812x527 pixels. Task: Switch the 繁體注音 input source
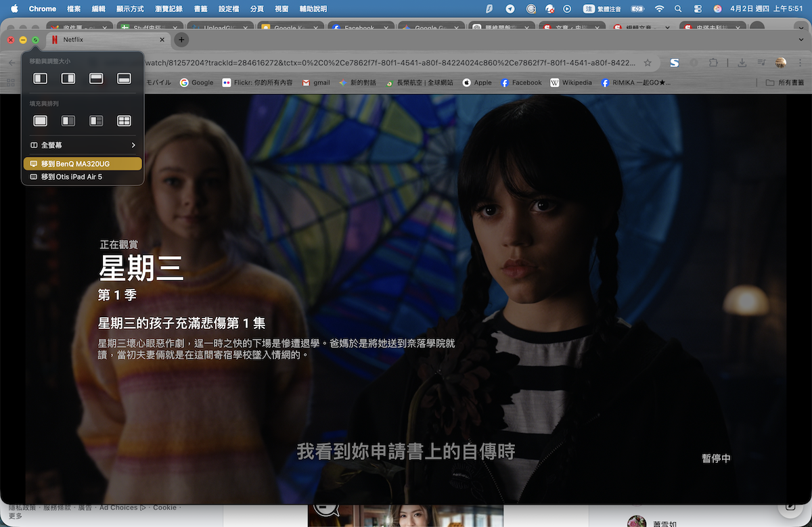(x=604, y=9)
